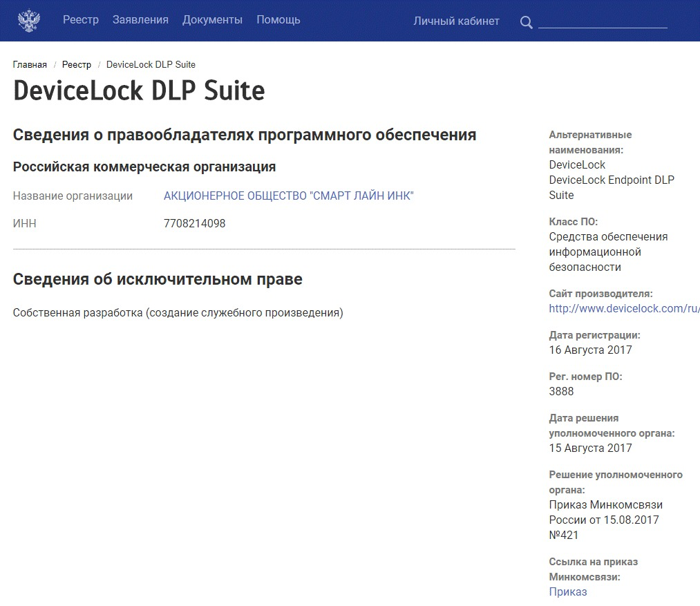Open the Документы menu item
This screenshot has height=606, width=700.
coord(213,20)
